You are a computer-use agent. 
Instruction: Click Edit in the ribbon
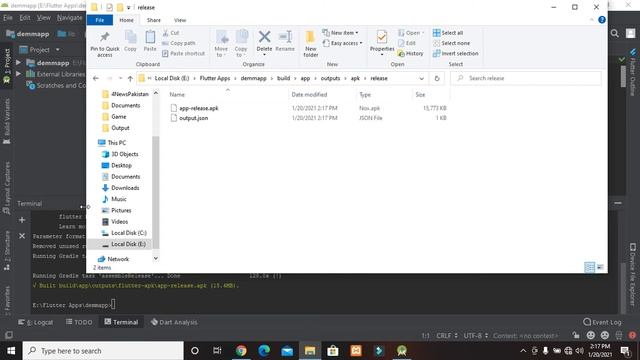(407, 43)
